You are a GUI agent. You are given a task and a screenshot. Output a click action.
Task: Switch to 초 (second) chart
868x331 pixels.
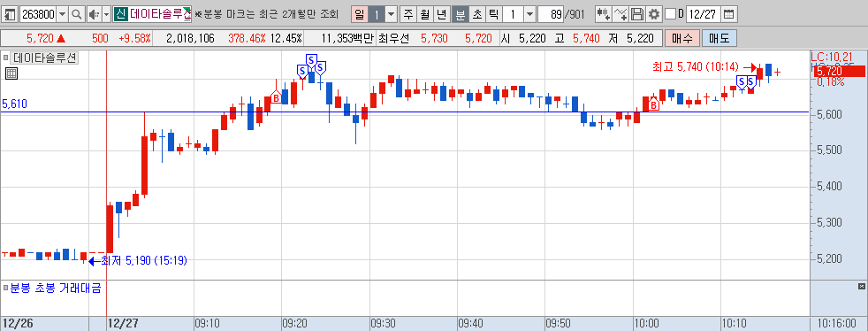tap(476, 14)
